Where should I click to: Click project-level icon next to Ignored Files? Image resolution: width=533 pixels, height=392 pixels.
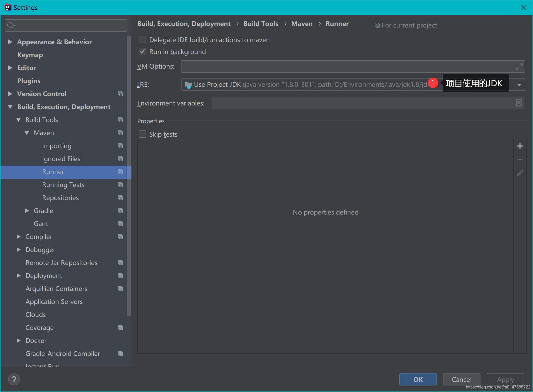(120, 159)
